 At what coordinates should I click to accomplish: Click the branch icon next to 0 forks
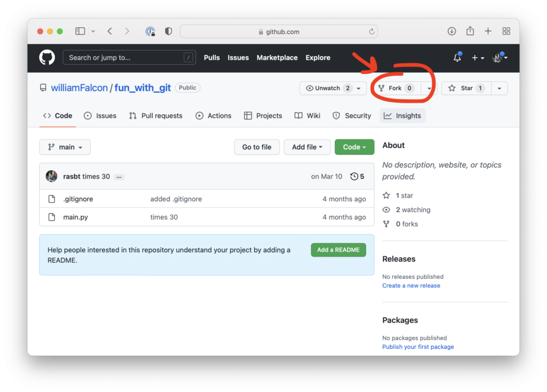[386, 224]
